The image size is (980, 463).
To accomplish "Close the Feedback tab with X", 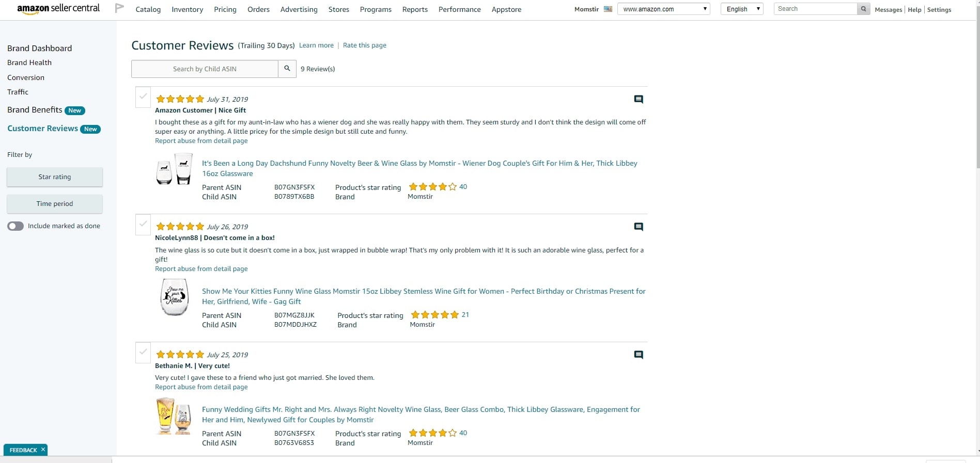I will (x=43, y=450).
